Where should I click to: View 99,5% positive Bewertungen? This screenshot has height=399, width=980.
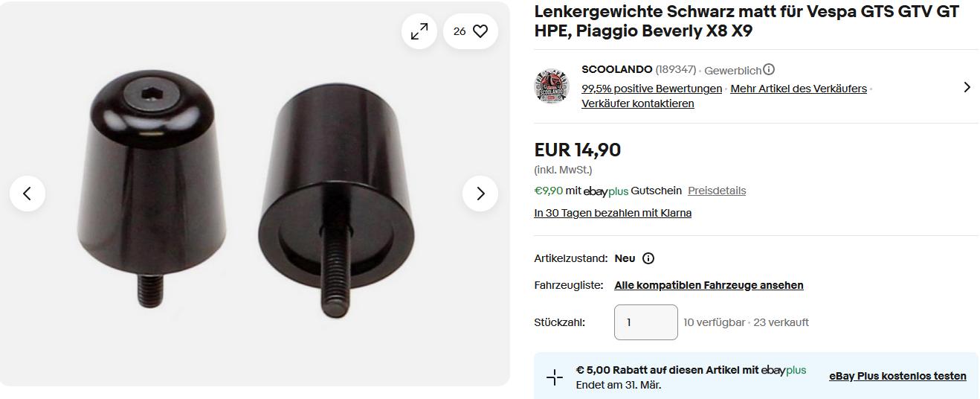pyautogui.click(x=651, y=89)
